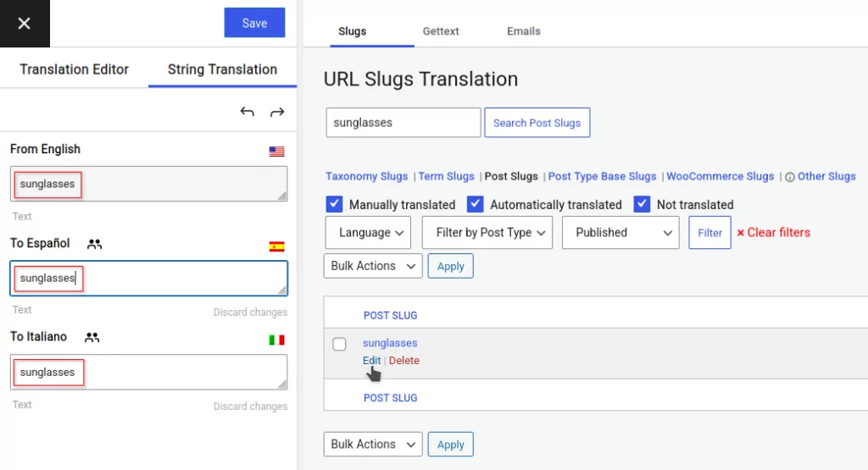Click the US flag icon beside From English

[276, 152]
